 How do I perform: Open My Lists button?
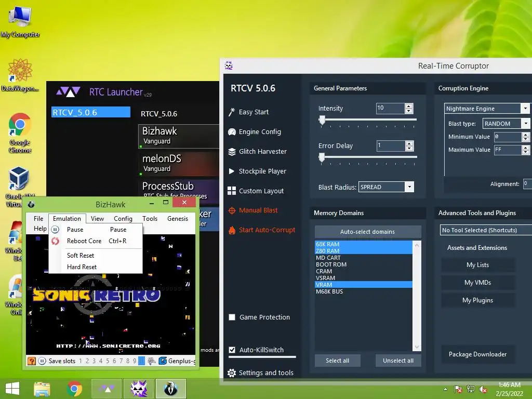pyautogui.click(x=478, y=265)
